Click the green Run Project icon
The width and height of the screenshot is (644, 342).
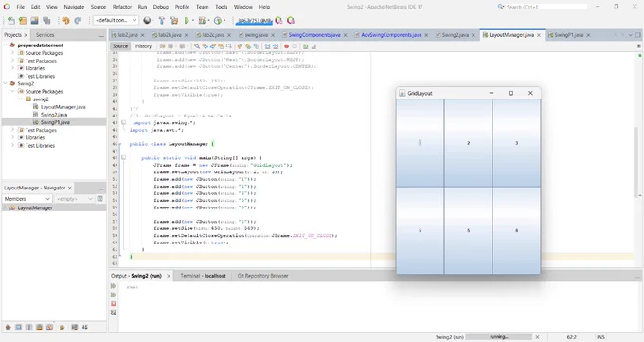point(187,20)
